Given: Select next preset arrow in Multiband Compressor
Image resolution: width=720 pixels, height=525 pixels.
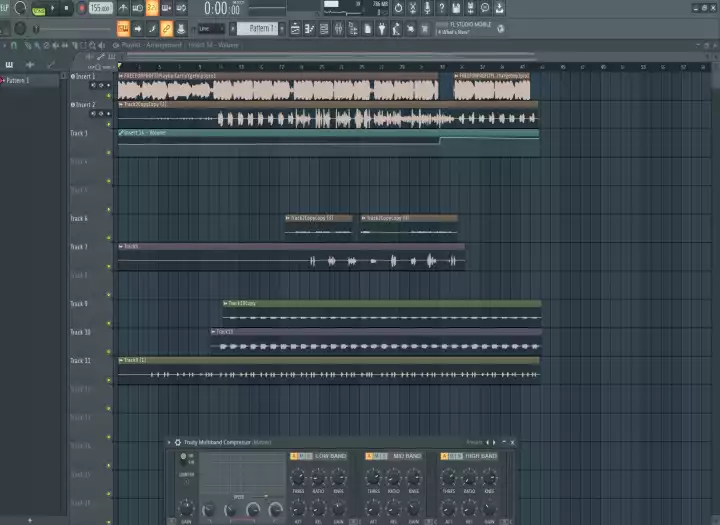Looking at the screenshot, I should tap(494, 442).
